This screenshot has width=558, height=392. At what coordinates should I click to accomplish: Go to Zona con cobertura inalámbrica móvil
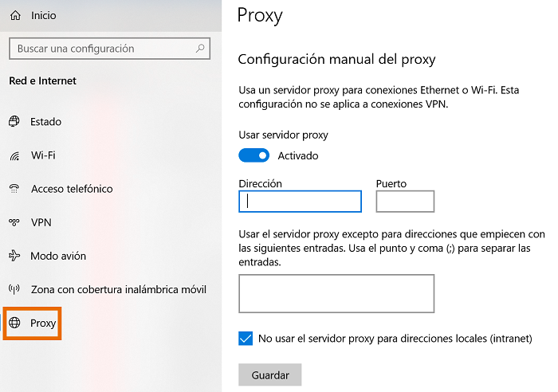pos(118,289)
